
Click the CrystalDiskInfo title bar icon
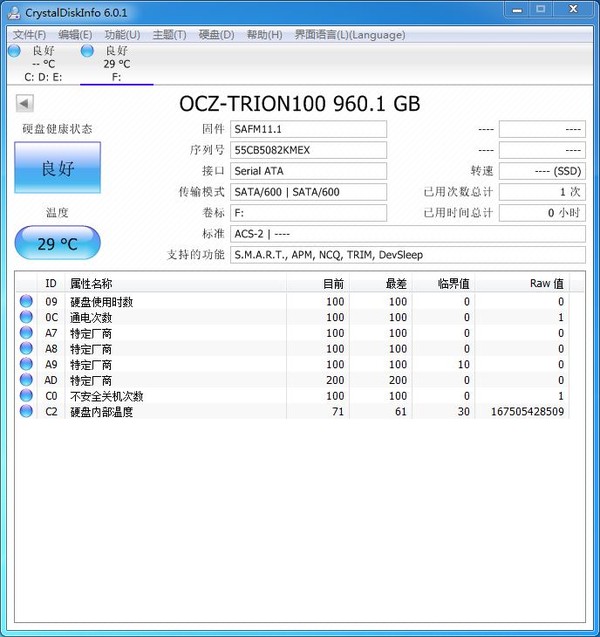pos(15,13)
